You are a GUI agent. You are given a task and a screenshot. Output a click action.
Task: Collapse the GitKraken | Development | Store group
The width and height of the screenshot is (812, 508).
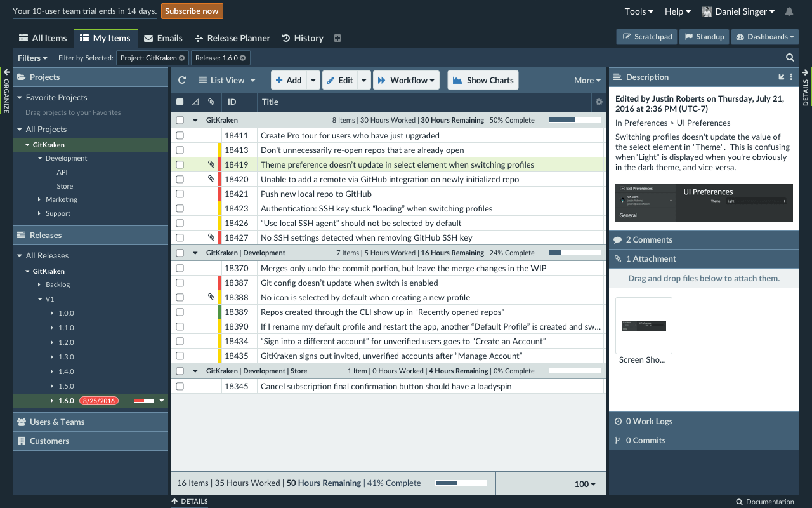195,371
